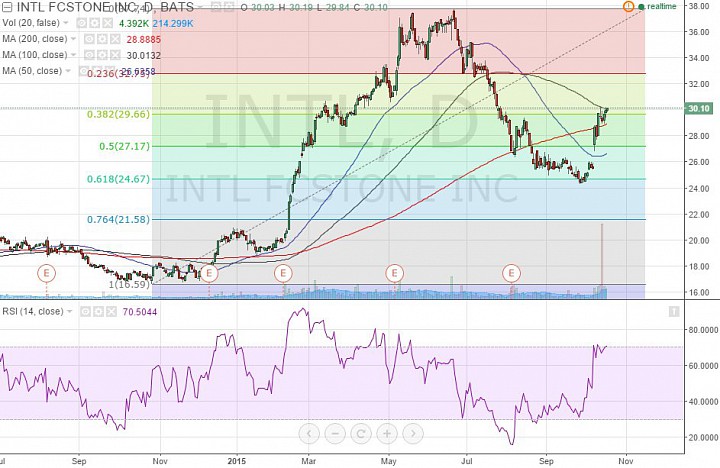Select the 0.618(24.67) Fibonacci level label
Image resolution: width=720 pixels, height=468 pixels.
click(x=118, y=179)
